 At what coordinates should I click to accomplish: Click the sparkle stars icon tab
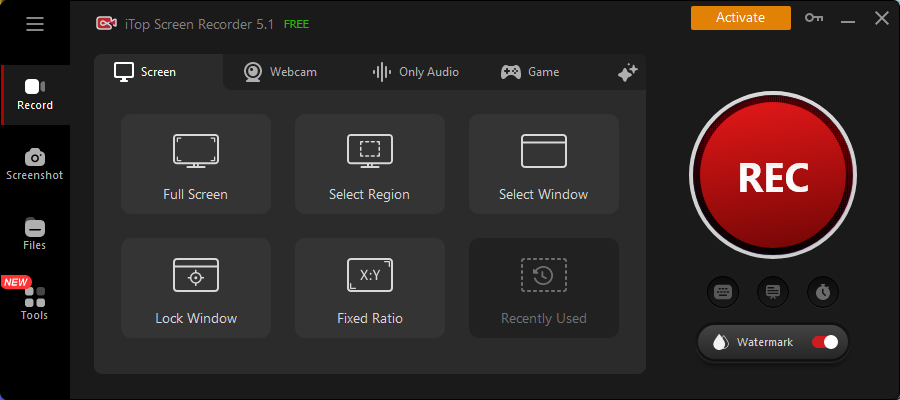pyautogui.click(x=627, y=73)
